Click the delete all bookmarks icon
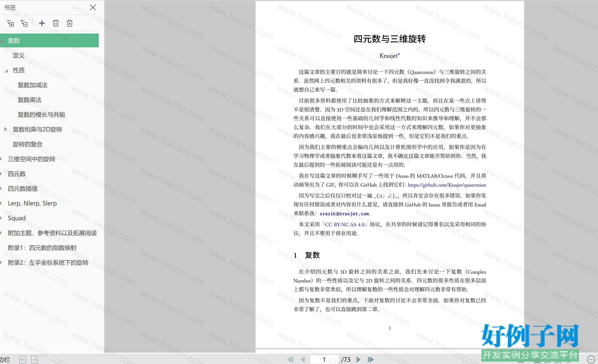Screen dimensions: 598x364 [70, 23]
